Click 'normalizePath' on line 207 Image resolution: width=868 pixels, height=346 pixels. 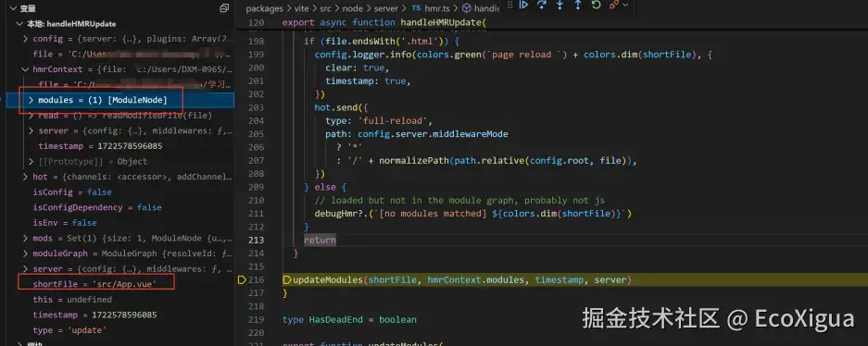point(414,161)
